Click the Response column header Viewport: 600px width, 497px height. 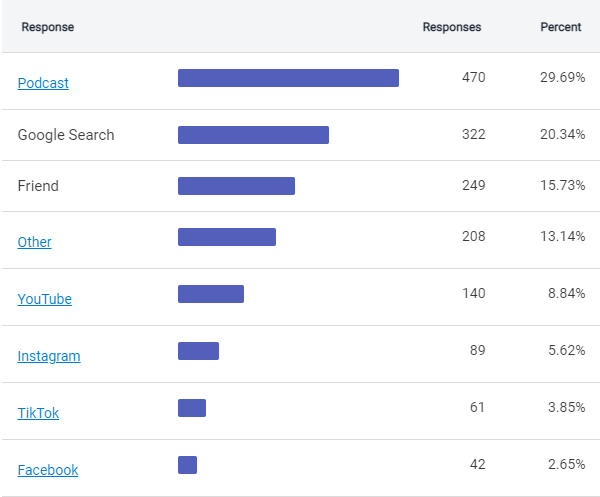(x=48, y=27)
